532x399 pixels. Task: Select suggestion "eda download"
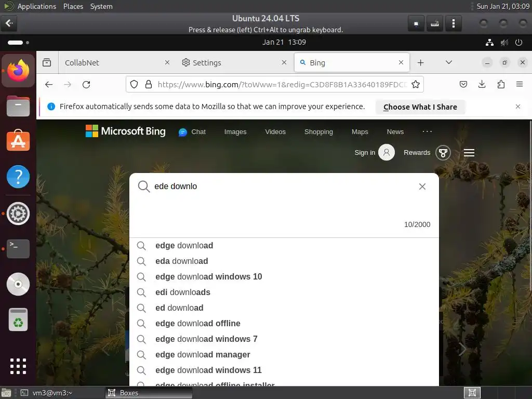coord(284,261)
